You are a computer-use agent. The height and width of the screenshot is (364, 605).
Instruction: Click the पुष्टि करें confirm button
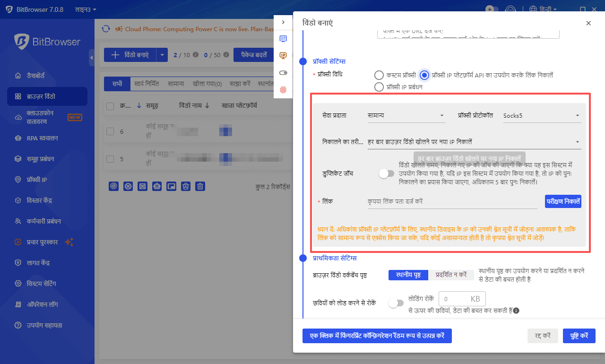[579, 336]
